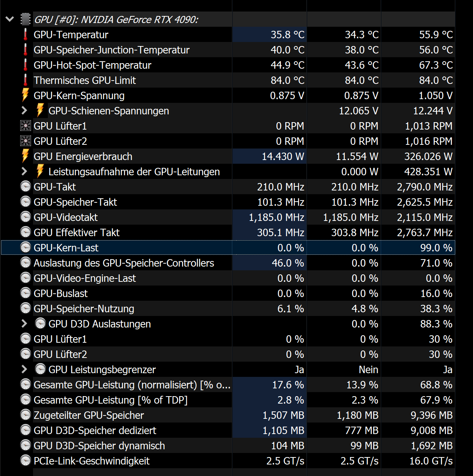Expand Leistungsaufnahme der GPU-Leitungen entries
The image size is (473, 476).
tap(24, 172)
